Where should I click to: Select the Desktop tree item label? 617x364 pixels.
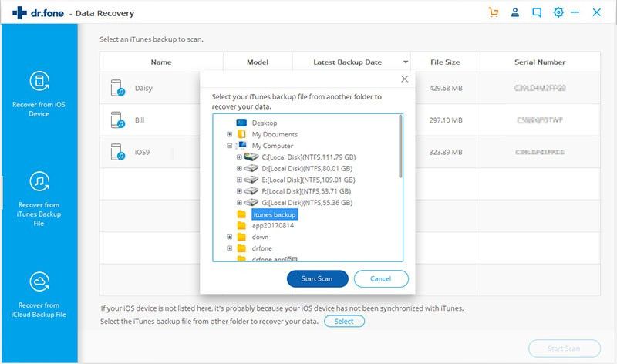(265, 123)
